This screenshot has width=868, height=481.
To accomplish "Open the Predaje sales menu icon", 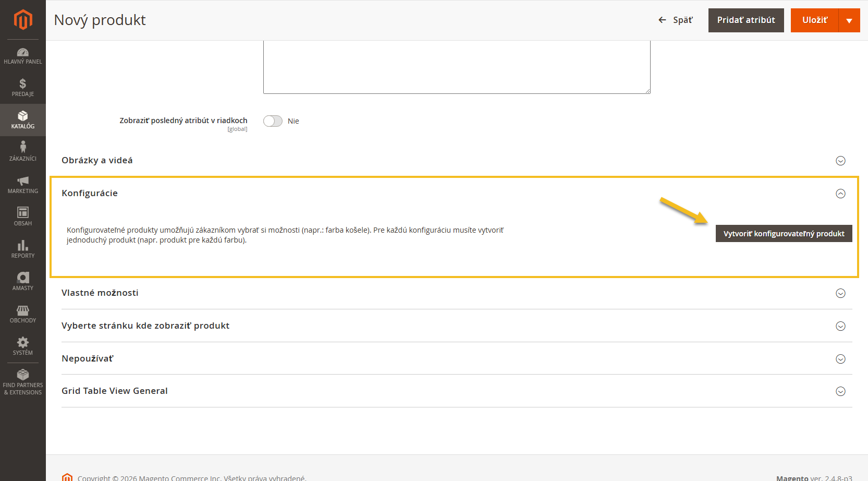I will [23, 84].
